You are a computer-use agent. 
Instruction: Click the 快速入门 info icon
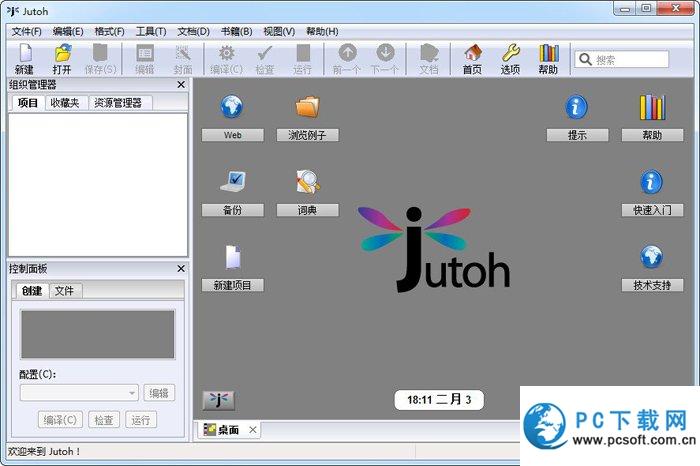pos(651,182)
